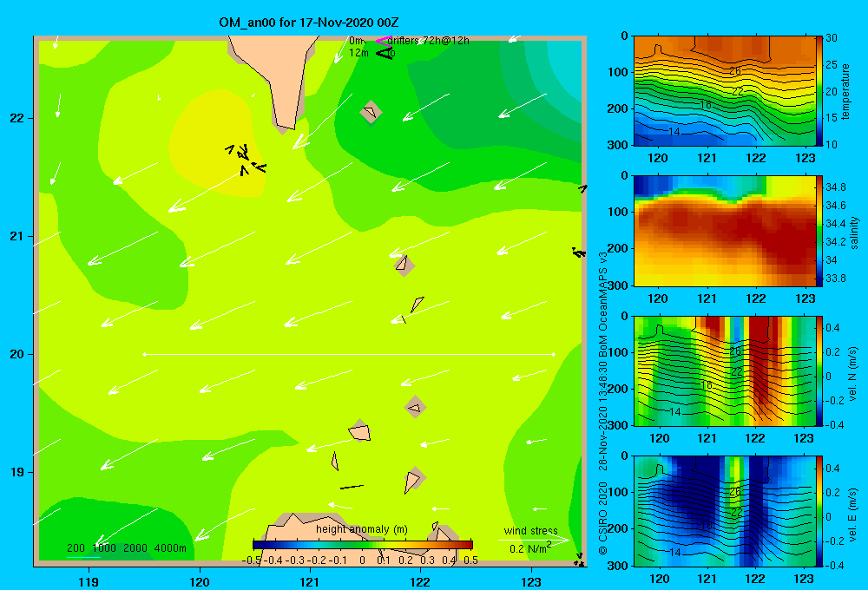
Task: Click longitude label 122 below the main map
Action: [x=420, y=581]
